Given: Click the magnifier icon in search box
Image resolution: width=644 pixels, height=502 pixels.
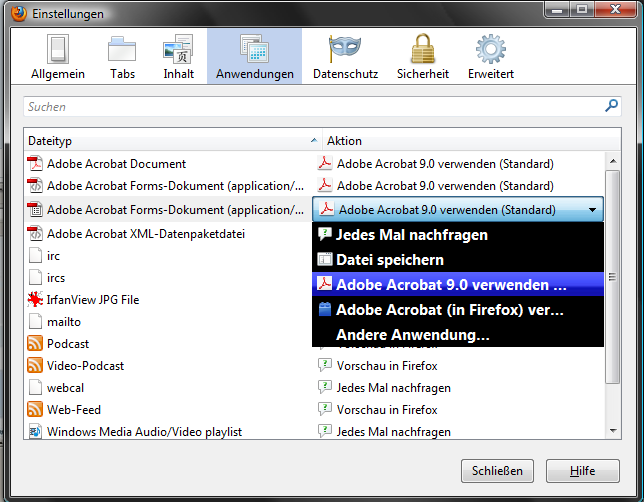Looking at the screenshot, I should [611, 106].
